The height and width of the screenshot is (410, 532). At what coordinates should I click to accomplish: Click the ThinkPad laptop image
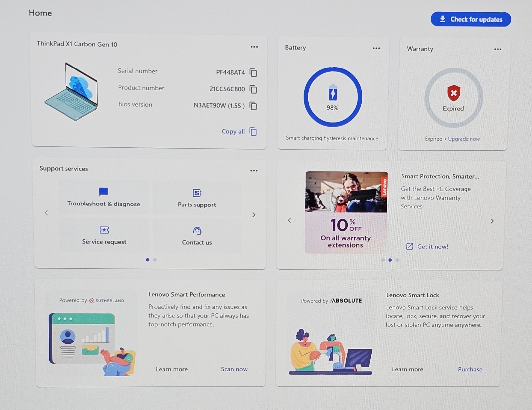(71, 91)
